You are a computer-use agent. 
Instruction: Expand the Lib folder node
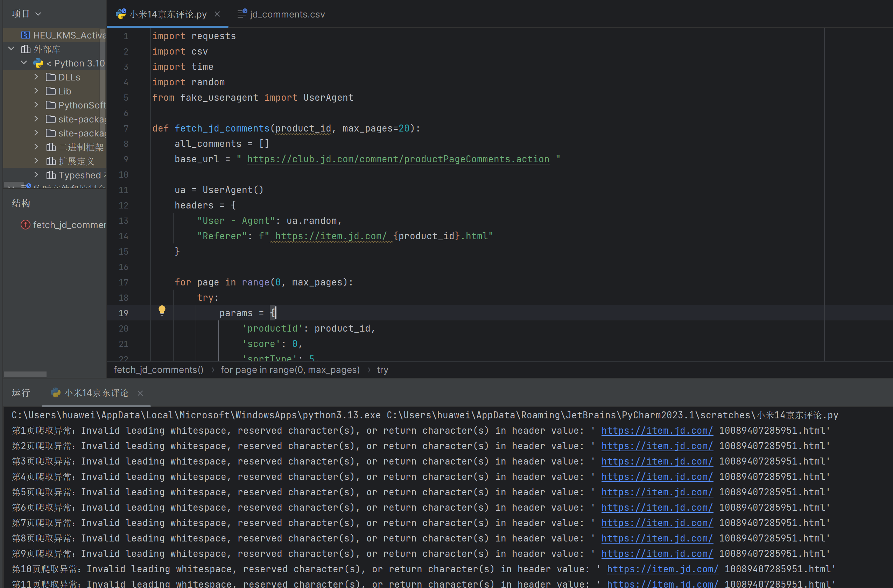click(36, 91)
